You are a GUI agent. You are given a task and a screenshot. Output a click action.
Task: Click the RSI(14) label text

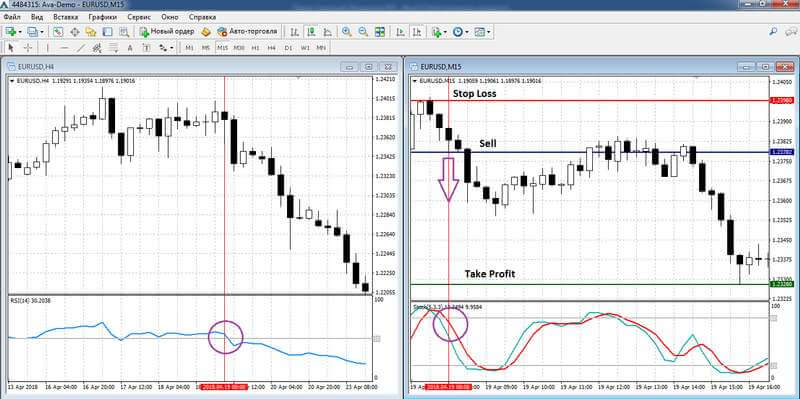pos(19,301)
